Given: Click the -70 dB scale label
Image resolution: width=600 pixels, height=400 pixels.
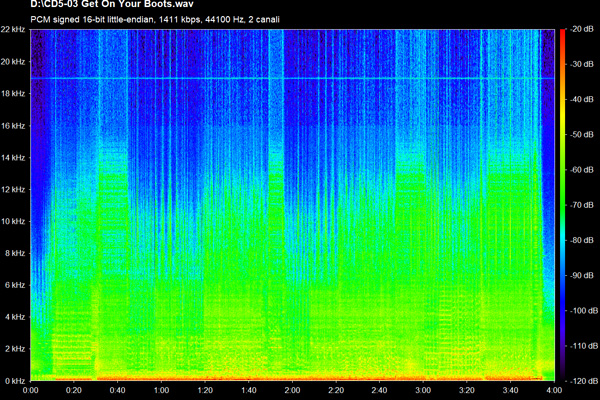Looking at the screenshot, I should (x=582, y=205).
